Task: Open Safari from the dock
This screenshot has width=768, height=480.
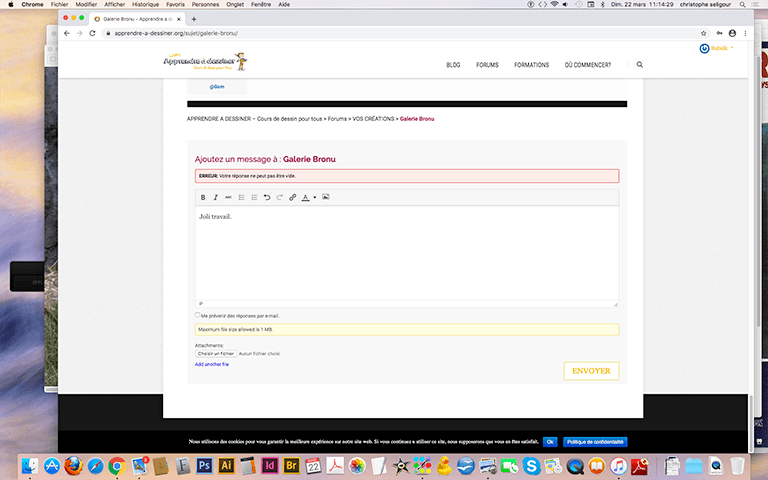Action: tap(96, 466)
